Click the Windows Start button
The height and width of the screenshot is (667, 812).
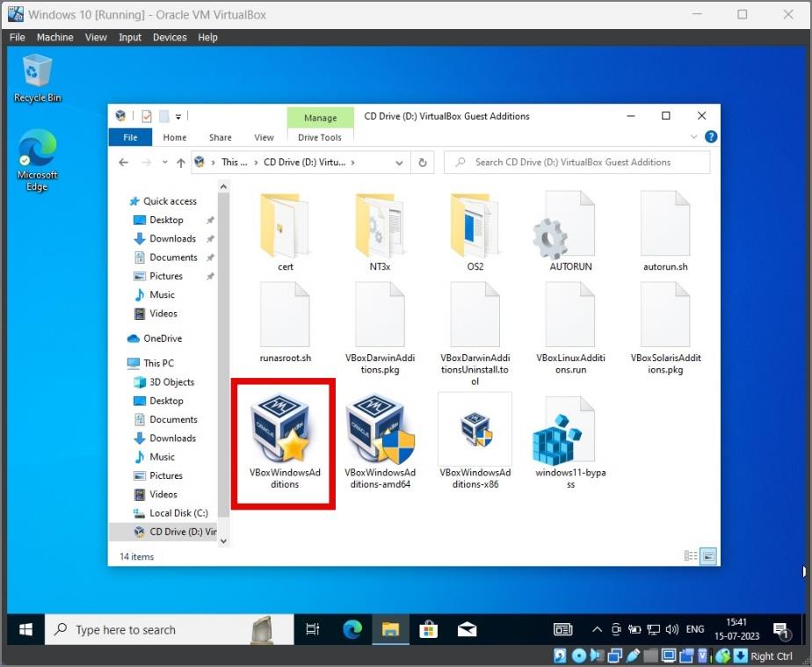25,629
